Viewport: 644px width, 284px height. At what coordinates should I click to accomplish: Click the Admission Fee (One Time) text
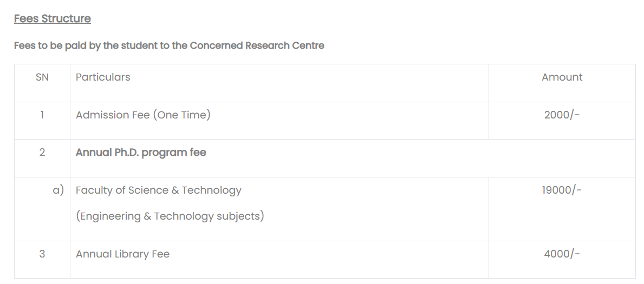[x=143, y=115]
